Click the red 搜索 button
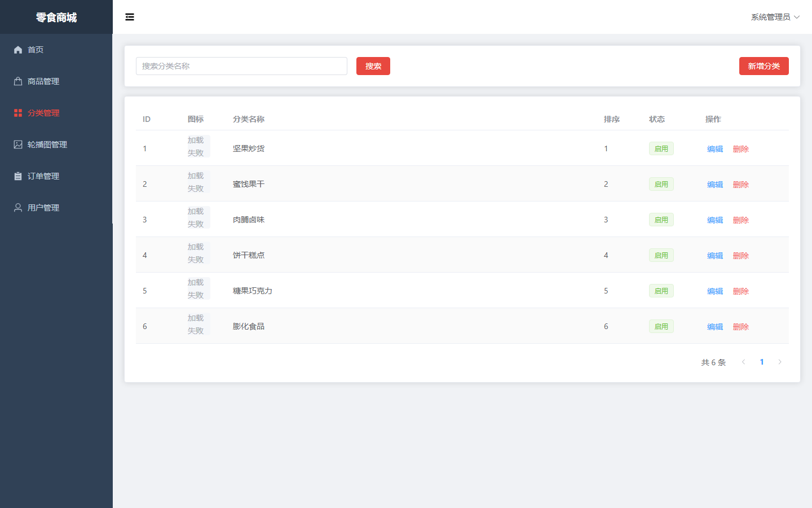This screenshot has width=812, height=508. (373, 66)
